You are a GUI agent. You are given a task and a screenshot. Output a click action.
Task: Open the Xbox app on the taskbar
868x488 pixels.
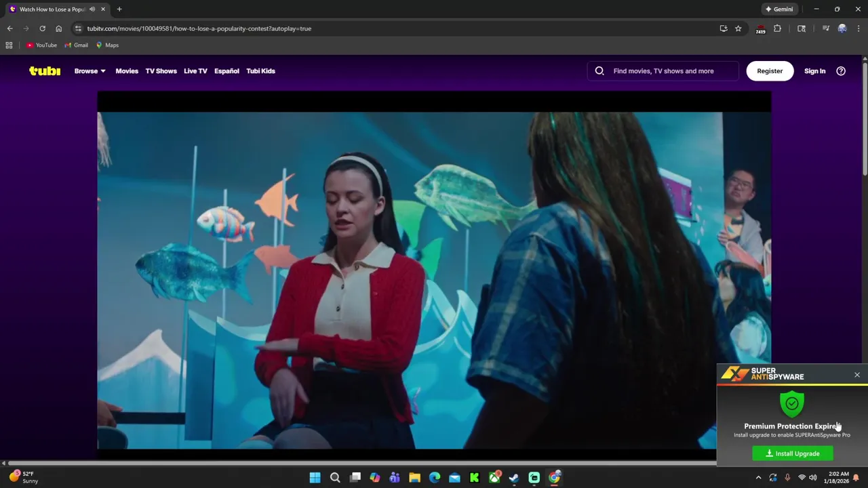point(494,478)
